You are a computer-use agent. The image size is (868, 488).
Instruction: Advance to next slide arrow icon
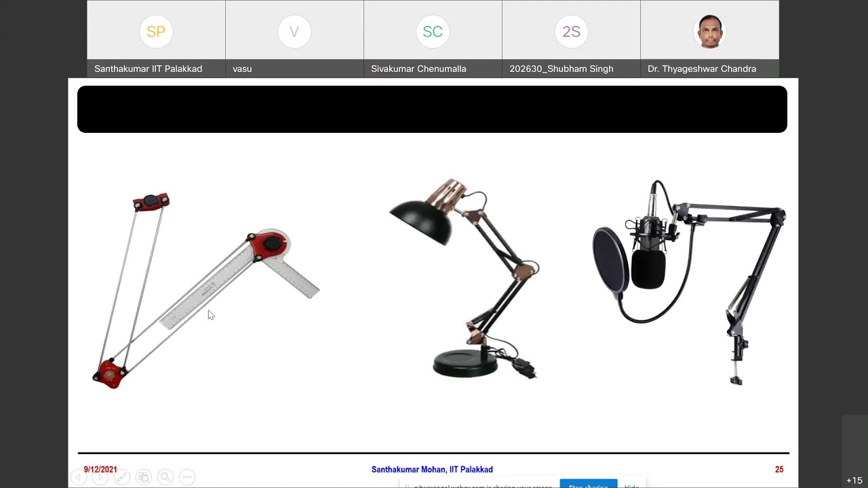click(x=100, y=477)
